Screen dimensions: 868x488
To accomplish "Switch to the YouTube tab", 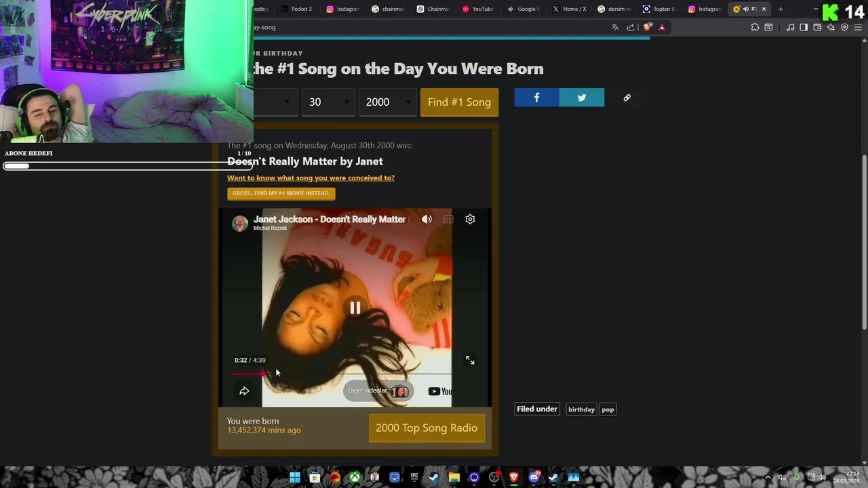I will pos(477,9).
